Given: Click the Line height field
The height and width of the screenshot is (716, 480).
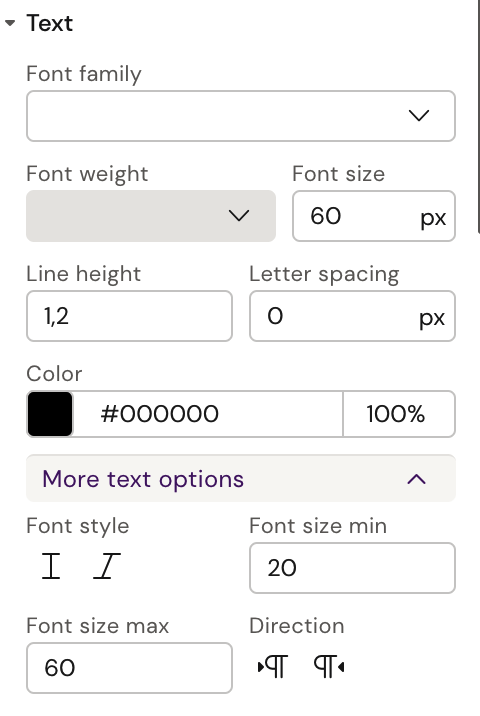Looking at the screenshot, I should click(x=129, y=316).
